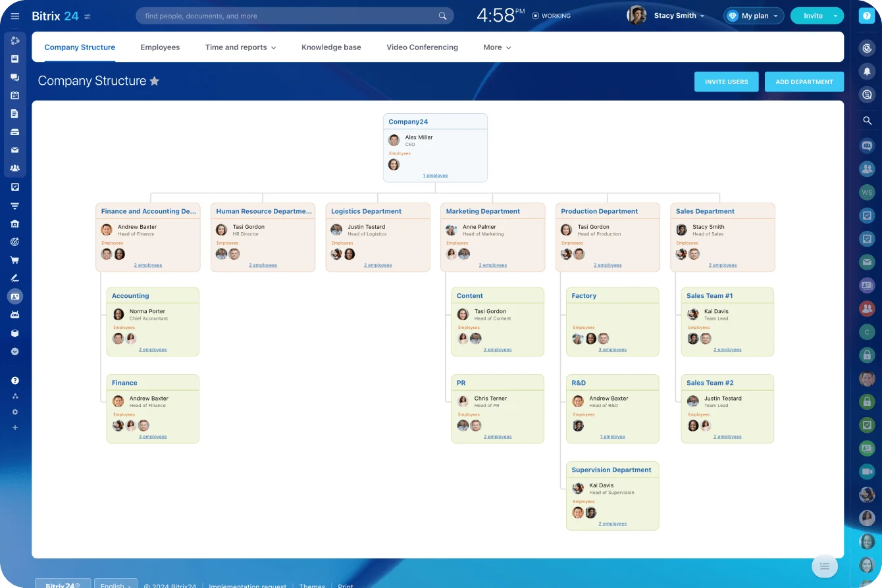Viewport: 882px width, 588px height.
Task: Switch to the Knowledge base tab
Action: tap(331, 47)
